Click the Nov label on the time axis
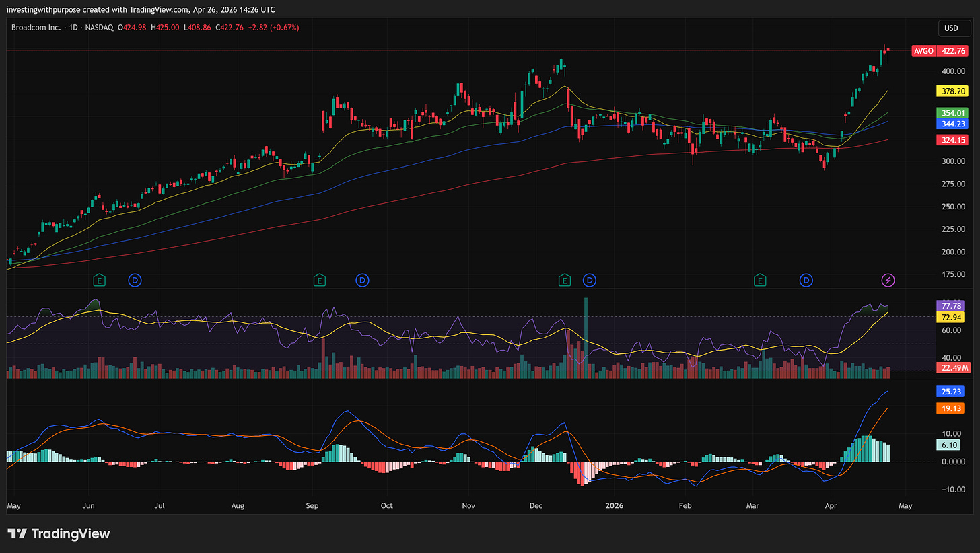 coord(469,505)
